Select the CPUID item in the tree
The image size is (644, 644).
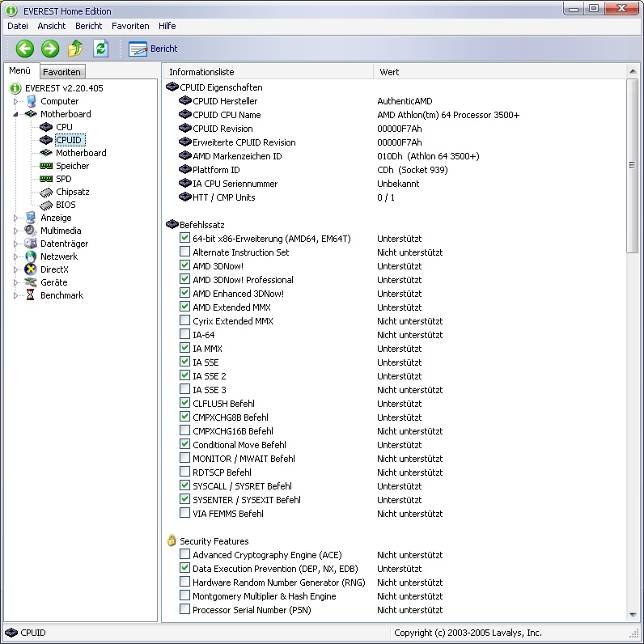tap(70, 140)
